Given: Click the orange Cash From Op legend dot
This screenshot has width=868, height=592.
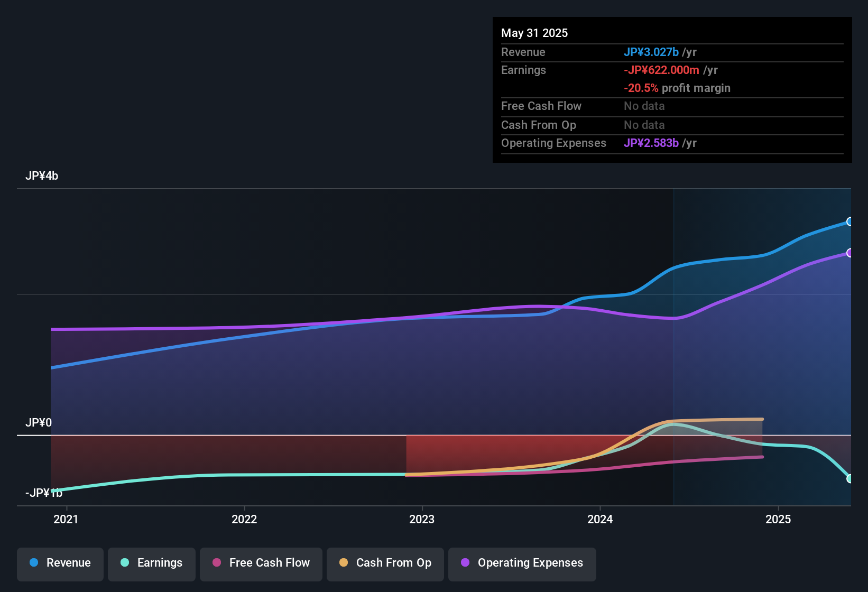Looking at the screenshot, I should coord(344,562).
